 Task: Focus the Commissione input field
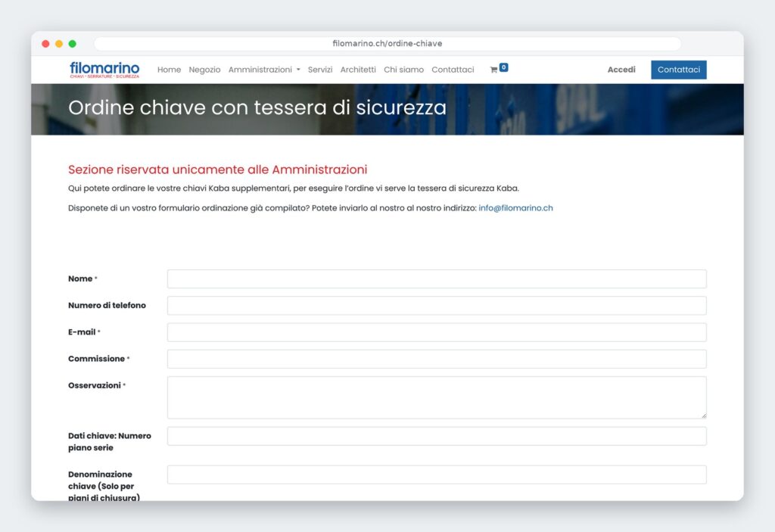(437, 359)
